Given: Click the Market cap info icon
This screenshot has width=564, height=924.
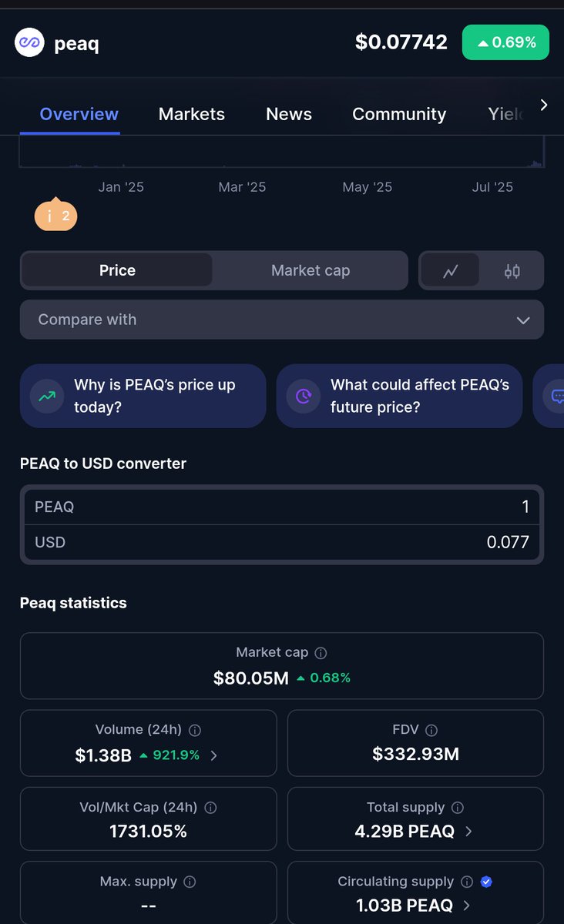Looking at the screenshot, I should 321,653.
